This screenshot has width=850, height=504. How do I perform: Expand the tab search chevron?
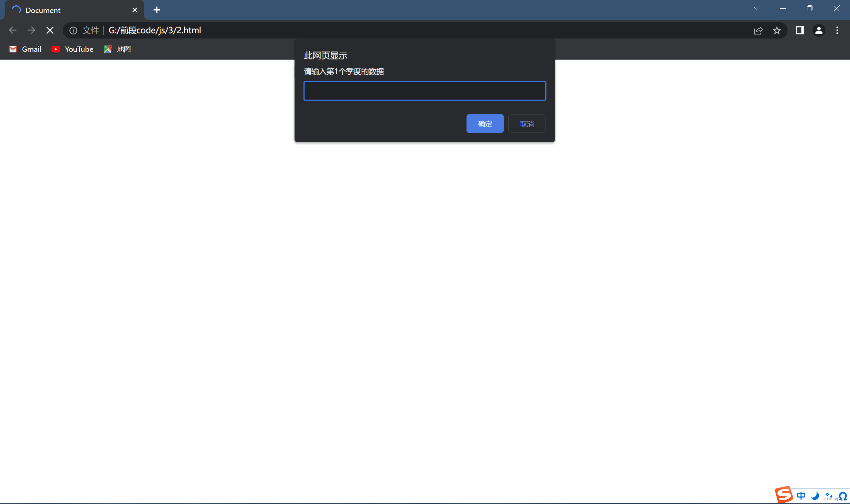756,9
